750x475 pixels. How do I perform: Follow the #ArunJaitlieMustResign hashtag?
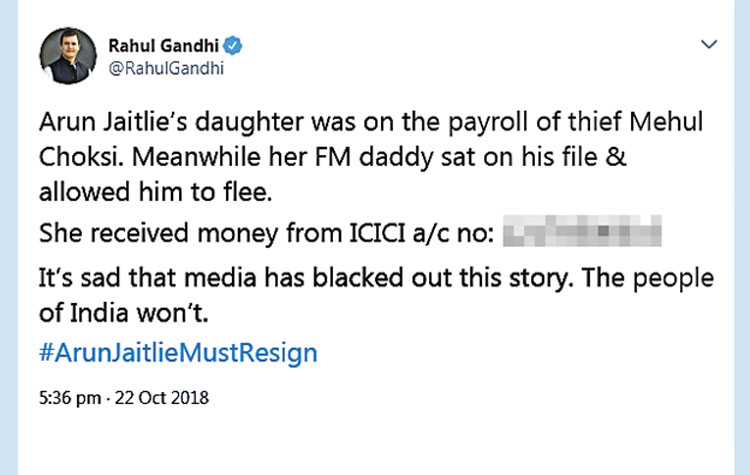[178, 352]
